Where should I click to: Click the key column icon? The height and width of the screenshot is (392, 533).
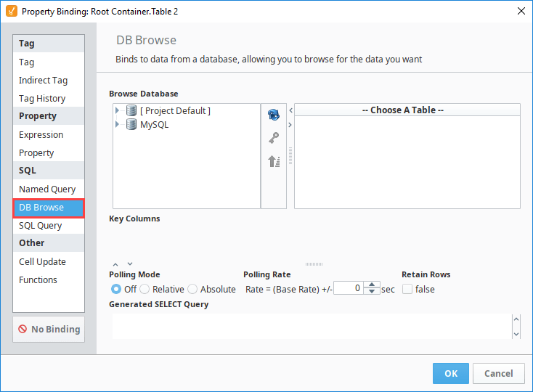274,138
